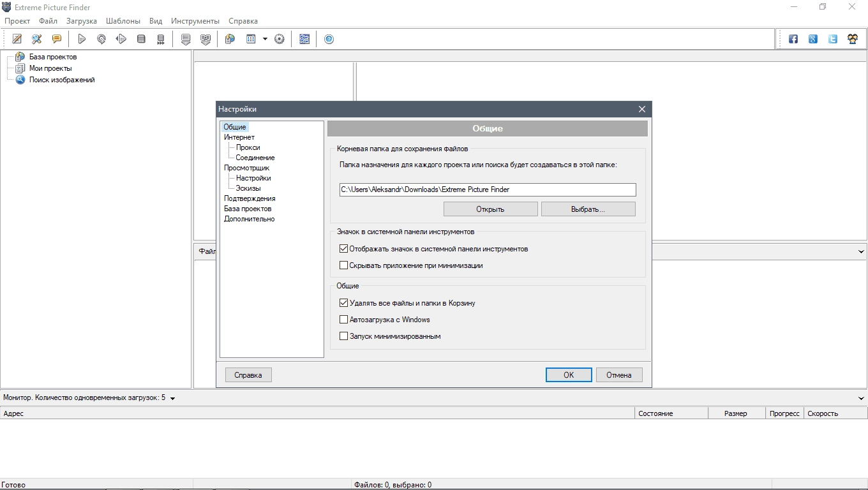This screenshot has height=490, width=868.
Task: Open the simultaneous downloads count dropdown arrow
Action: tap(172, 398)
